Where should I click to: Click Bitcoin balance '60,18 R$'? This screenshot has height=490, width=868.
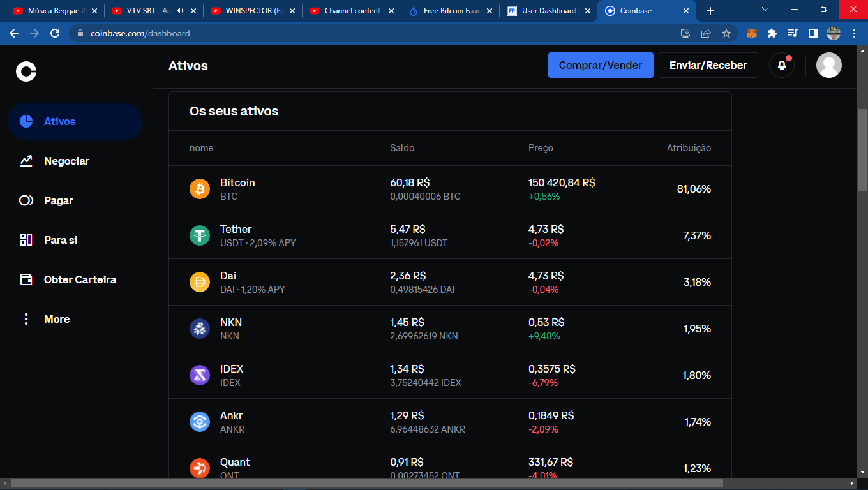coord(410,182)
